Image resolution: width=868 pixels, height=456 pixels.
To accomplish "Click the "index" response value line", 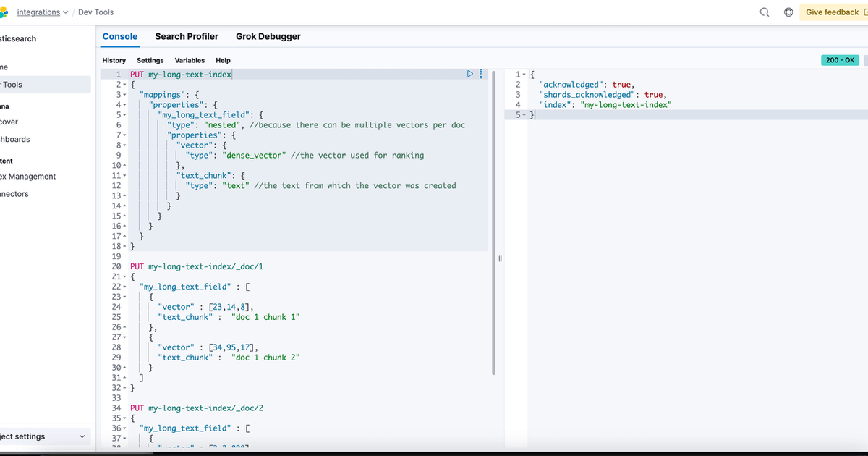I will click(605, 105).
